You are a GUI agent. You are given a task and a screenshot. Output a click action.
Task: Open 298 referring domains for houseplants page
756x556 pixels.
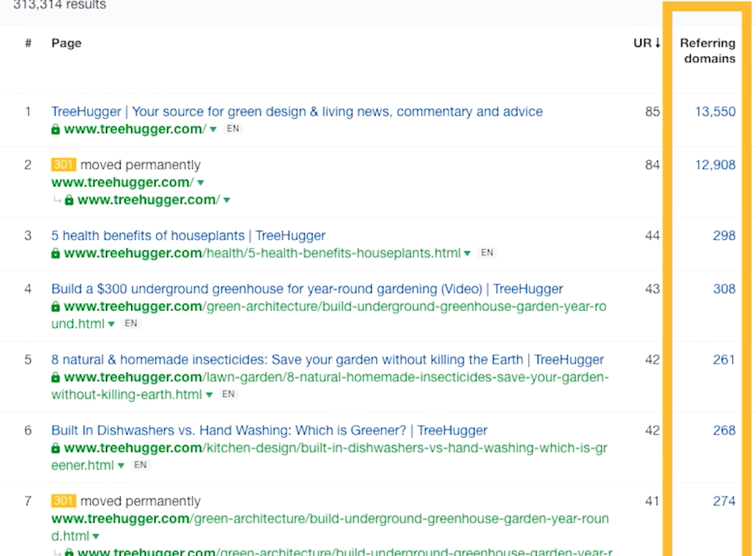(724, 236)
